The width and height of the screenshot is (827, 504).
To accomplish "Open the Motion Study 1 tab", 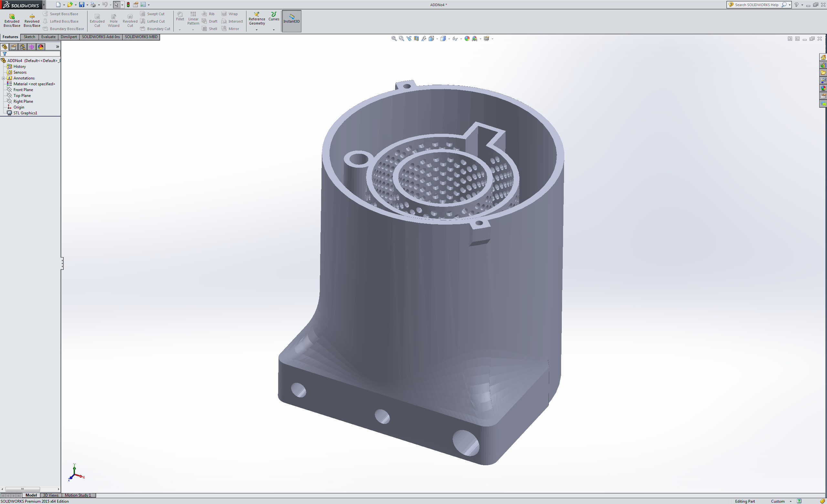I will 78,495.
